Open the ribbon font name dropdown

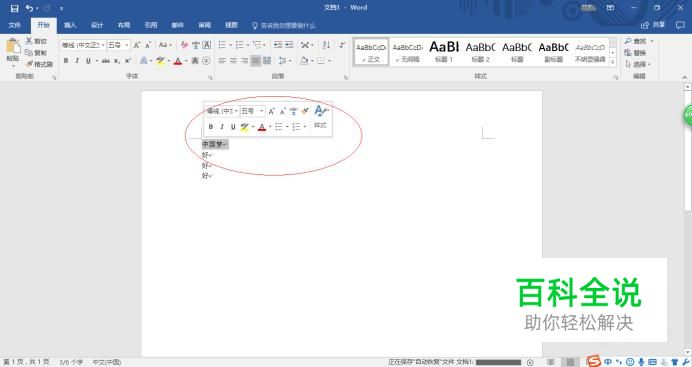(103, 45)
